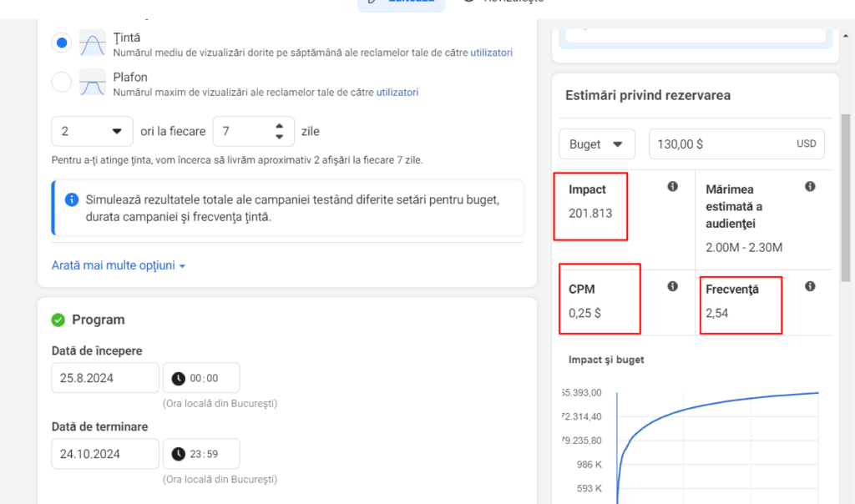Open the 'utilizatori' link in Țintă description
This screenshot has width=855, height=504.
[x=491, y=53]
